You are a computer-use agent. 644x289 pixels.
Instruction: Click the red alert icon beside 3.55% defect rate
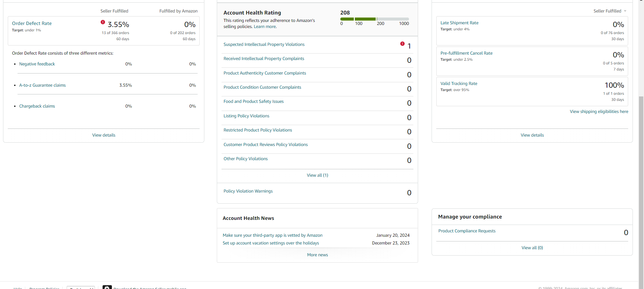click(103, 22)
